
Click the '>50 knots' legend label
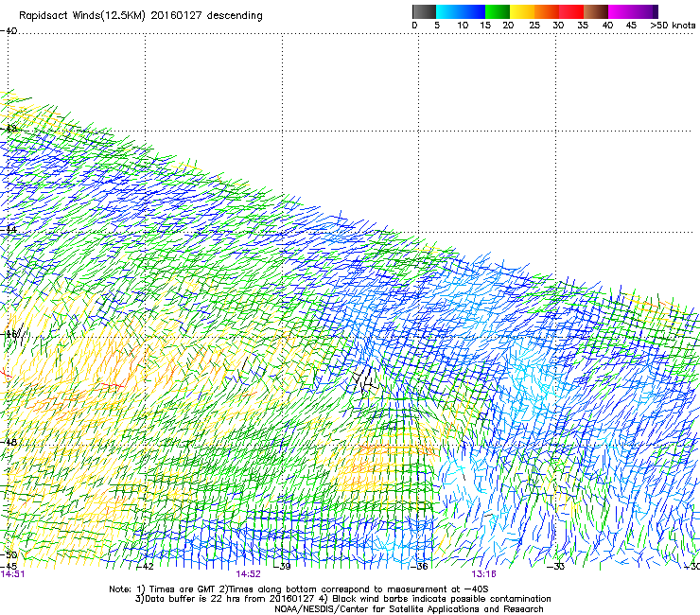[x=673, y=26]
